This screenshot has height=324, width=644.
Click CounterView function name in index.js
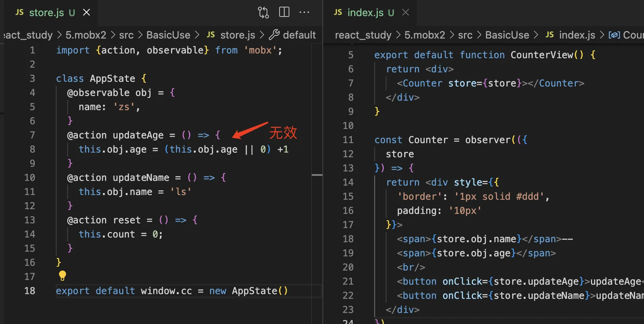[542, 55]
